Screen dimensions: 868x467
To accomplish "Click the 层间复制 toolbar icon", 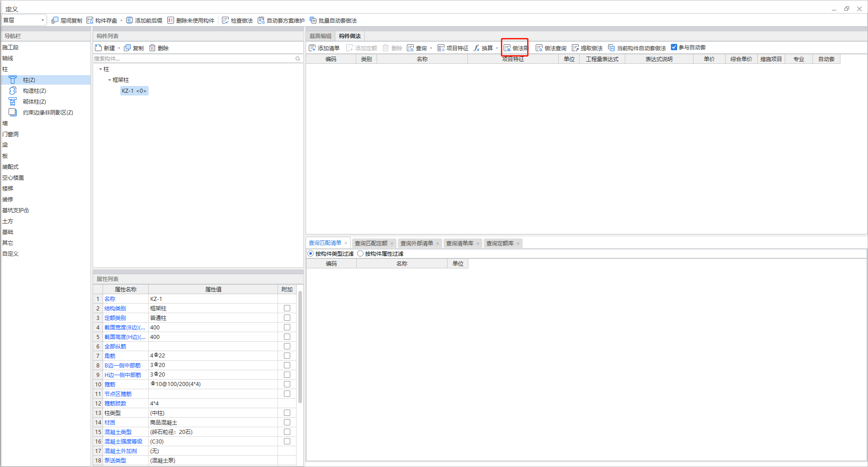I will pyautogui.click(x=55, y=20).
